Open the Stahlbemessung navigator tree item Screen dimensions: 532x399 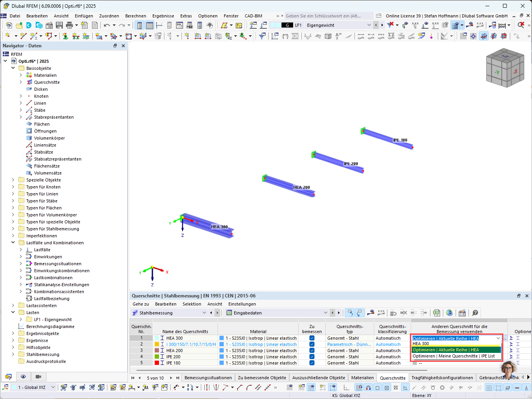(x=43, y=354)
